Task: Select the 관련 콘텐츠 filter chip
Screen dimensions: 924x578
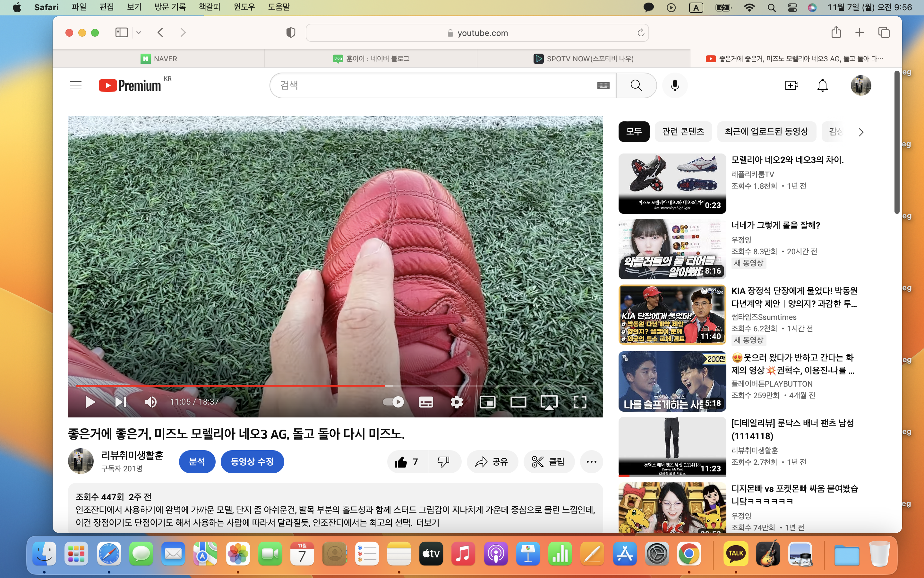Action: [683, 132]
